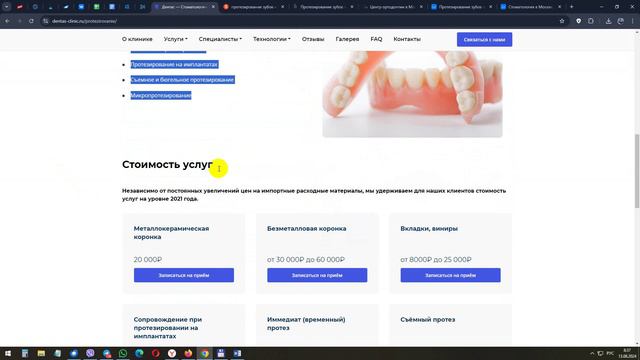
Task: Book appointment for Вкладки, виниры
Action: coord(451,275)
